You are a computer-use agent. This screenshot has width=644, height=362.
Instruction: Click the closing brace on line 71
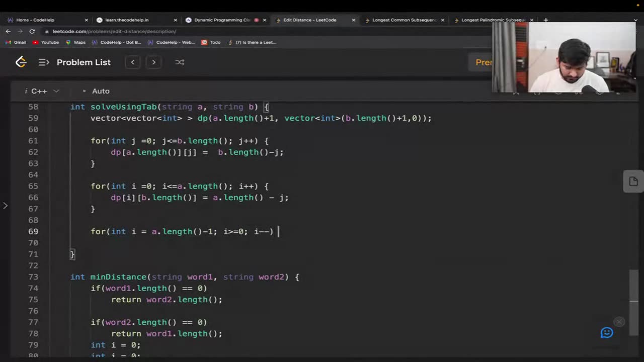(72, 254)
